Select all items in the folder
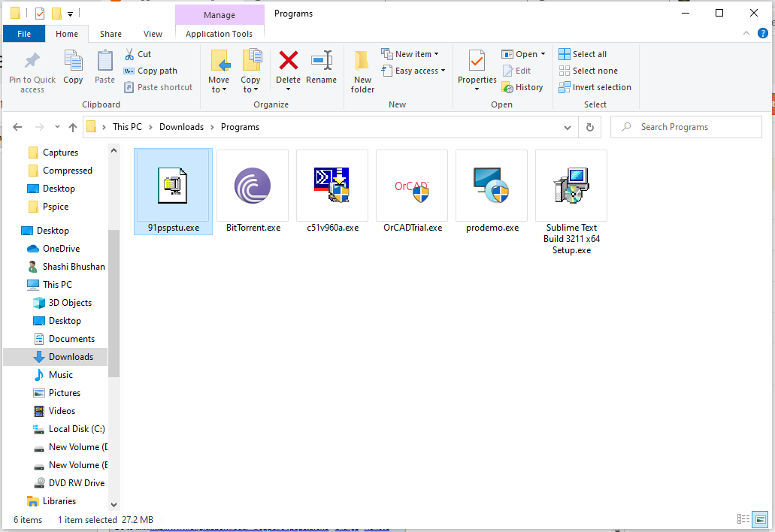Screen dimensions: 775x532 click(x=584, y=53)
